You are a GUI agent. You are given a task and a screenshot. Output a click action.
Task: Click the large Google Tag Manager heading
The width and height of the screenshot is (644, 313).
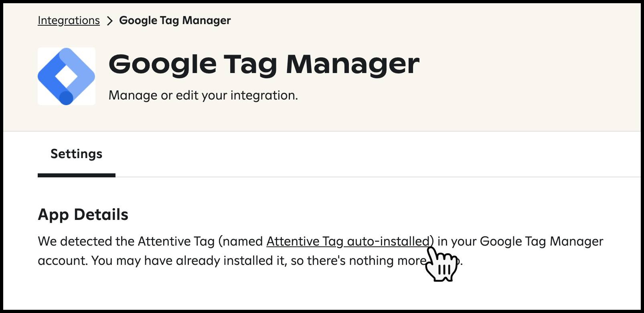[264, 64]
